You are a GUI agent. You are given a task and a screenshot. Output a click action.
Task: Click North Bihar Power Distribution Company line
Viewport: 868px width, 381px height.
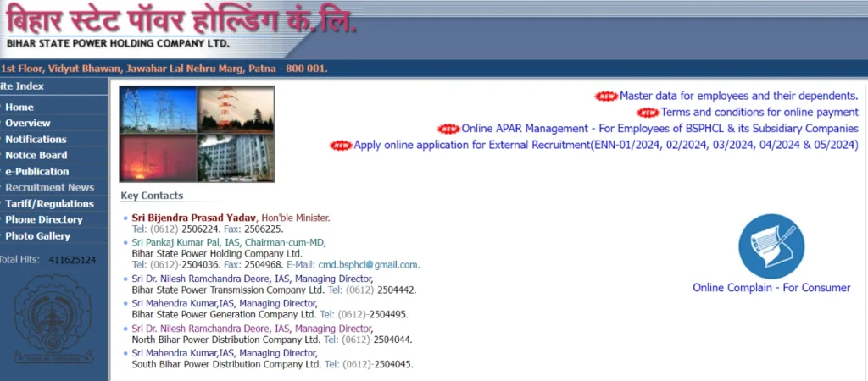(272, 340)
